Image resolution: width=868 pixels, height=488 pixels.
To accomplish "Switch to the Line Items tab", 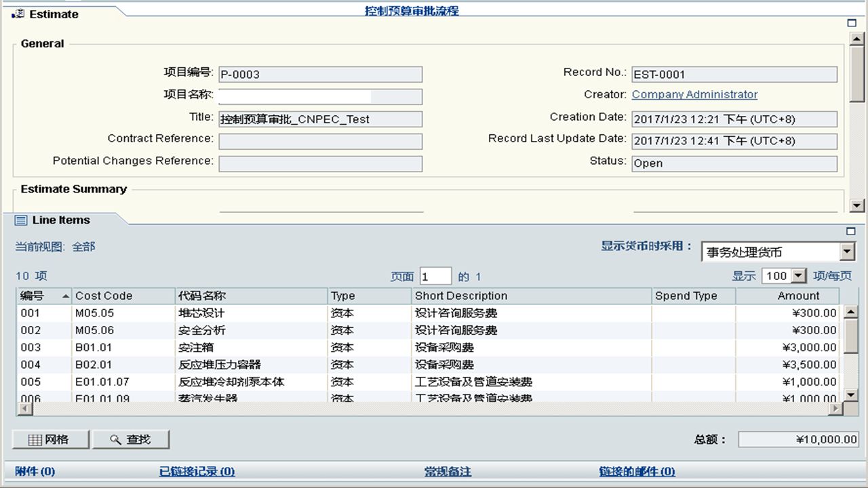I will pyautogui.click(x=60, y=220).
